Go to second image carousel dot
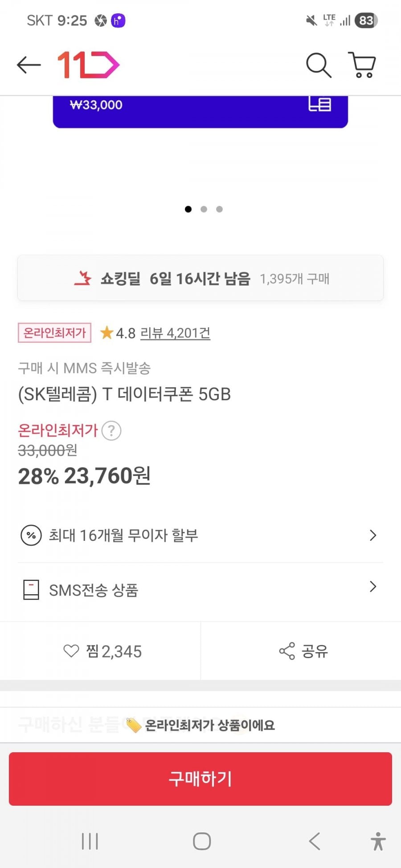 [204, 209]
